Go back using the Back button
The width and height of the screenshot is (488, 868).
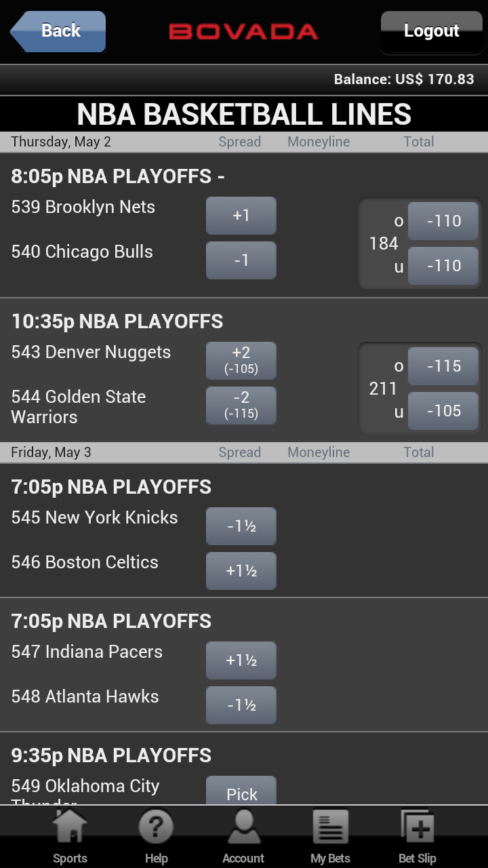(x=59, y=31)
